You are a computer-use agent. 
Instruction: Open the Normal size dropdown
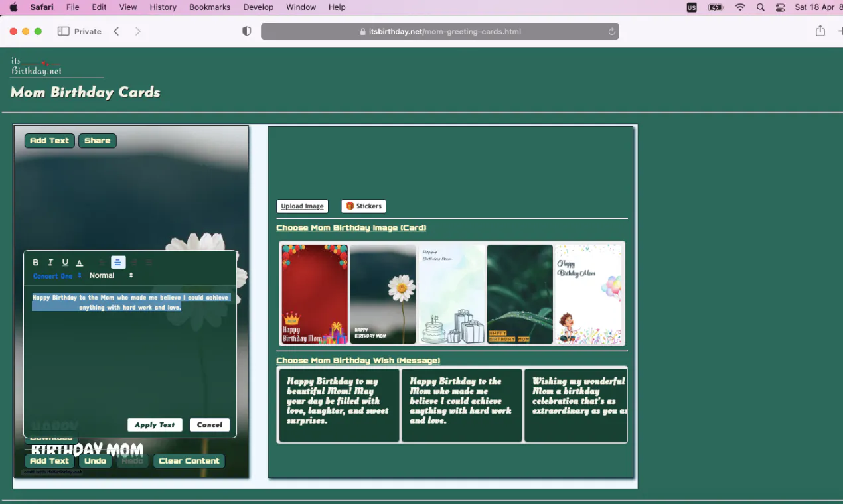pos(111,275)
